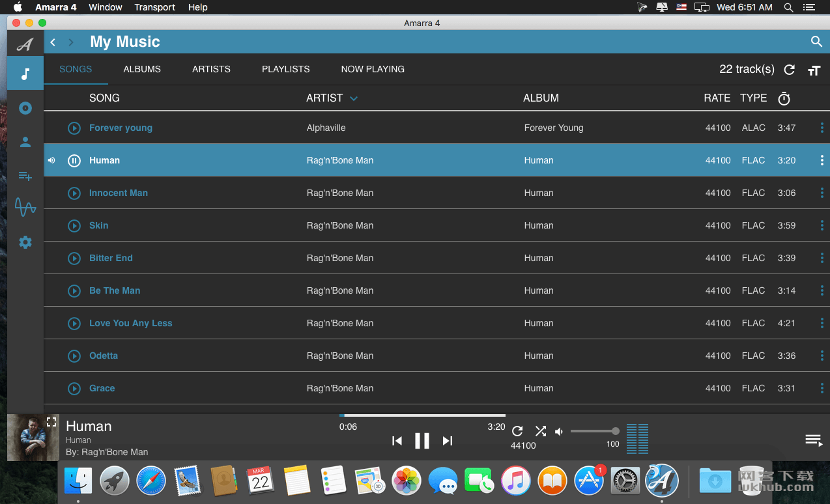
Task: Open more options for Bitter End
Action: pyautogui.click(x=822, y=258)
